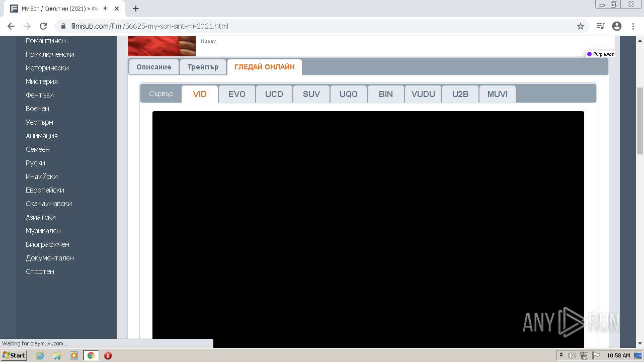Click the taskbar clock 10:58 AM
The width and height of the screenshot is (644, 362).
[x=618, y=355]
